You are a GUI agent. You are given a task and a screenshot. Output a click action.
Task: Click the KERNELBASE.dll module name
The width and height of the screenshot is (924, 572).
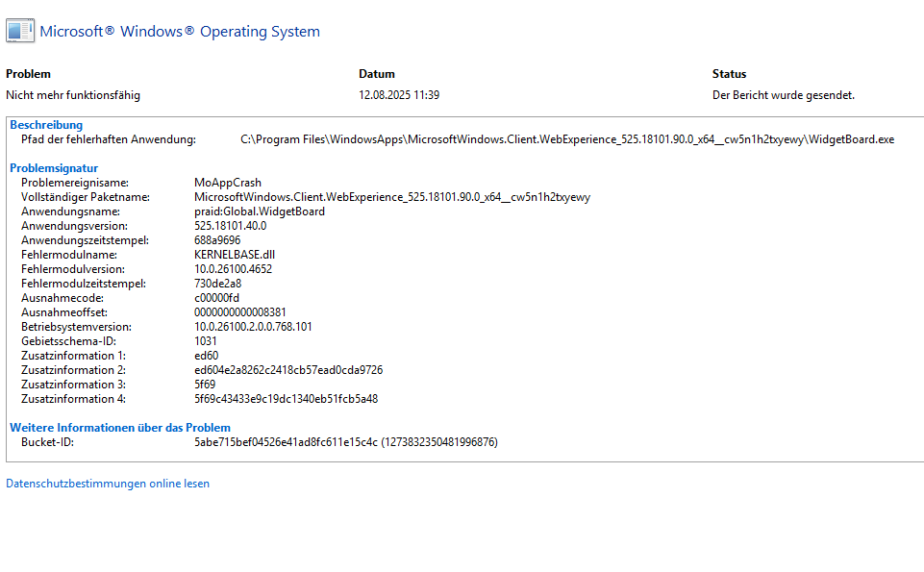click(235, 255)
